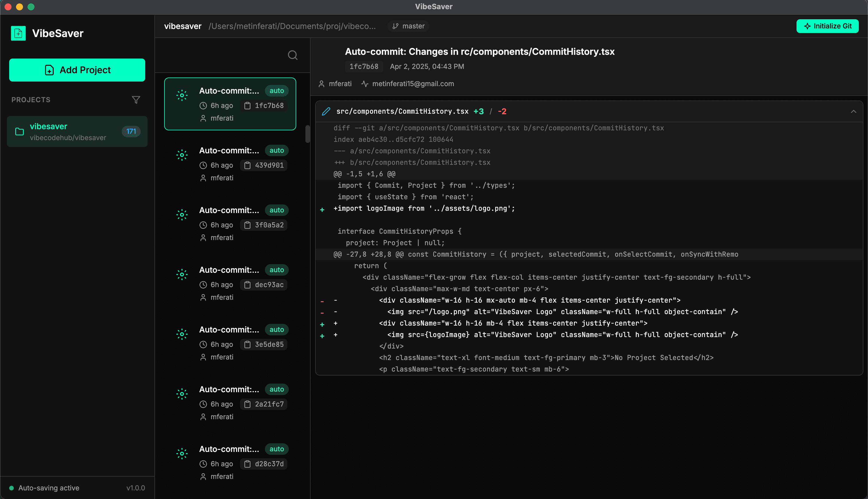Image resolution: width=868 pixels, height=499 pixels.
Task: Click the auto tag on commit 439d901
Action: tap(277, 150)
